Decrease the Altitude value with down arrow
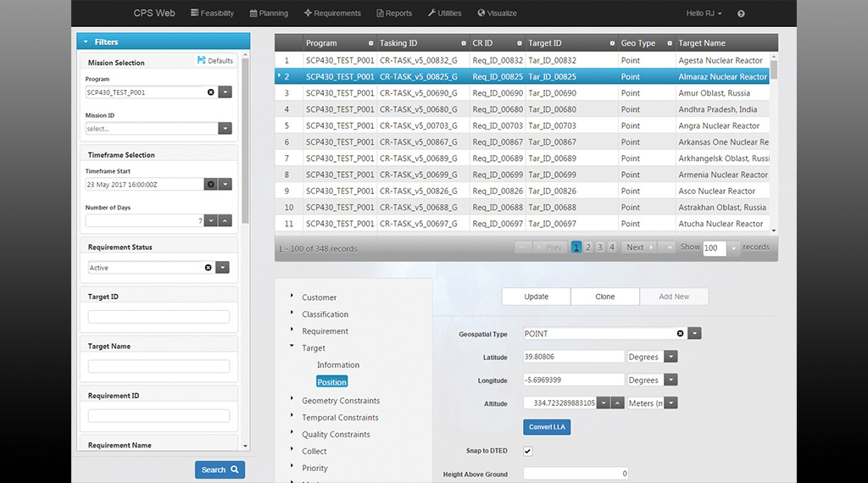Image resolution: width=868 pixels, height=483 pixels. pos(604,403)
